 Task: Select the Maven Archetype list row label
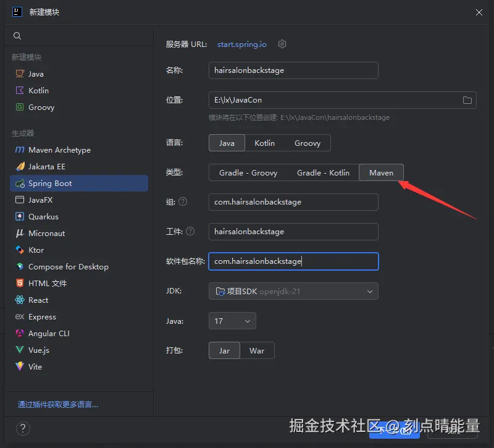[59, 150]
